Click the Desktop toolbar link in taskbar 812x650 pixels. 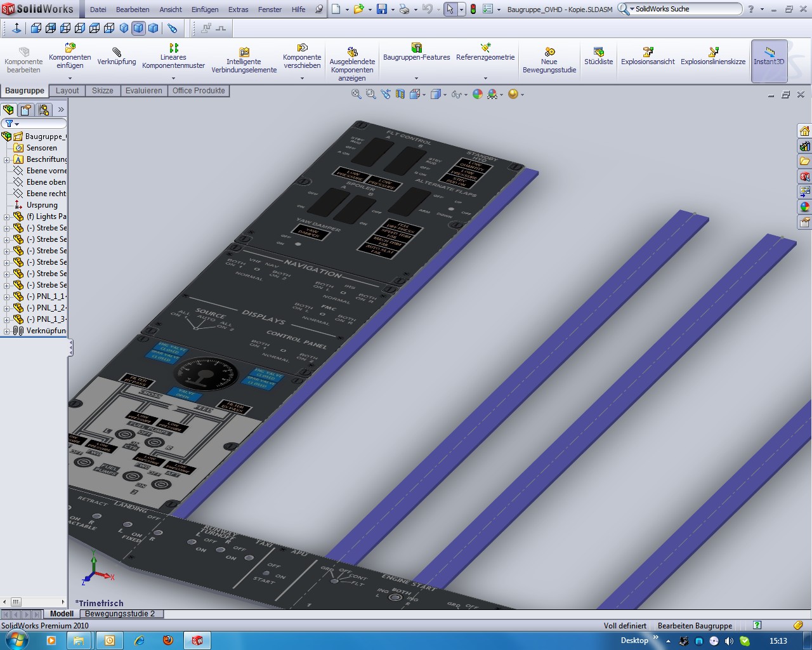(x=634, y=640)
